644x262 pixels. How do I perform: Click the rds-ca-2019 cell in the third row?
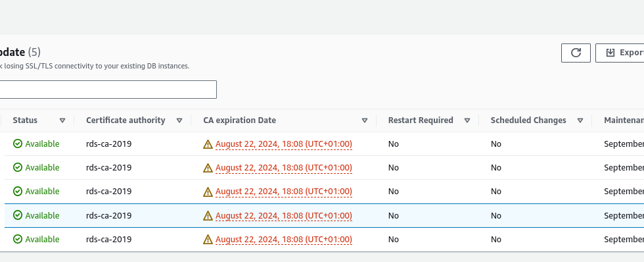point(109,192)
